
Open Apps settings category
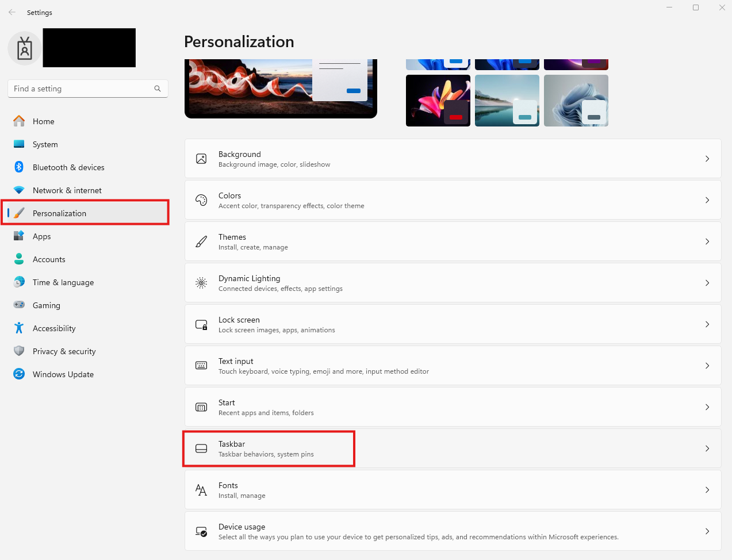(87, 236)
